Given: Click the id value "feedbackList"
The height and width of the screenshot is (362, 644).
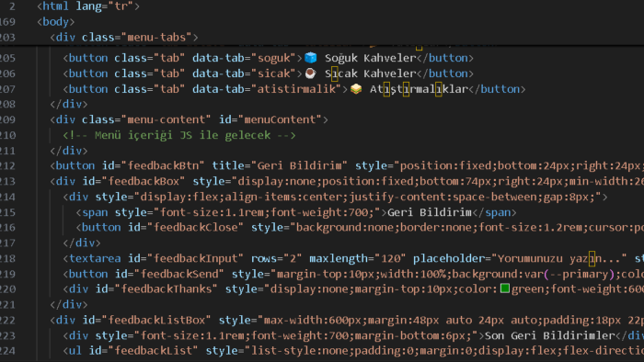Looking at the screenshot, I should click(154, 351).
